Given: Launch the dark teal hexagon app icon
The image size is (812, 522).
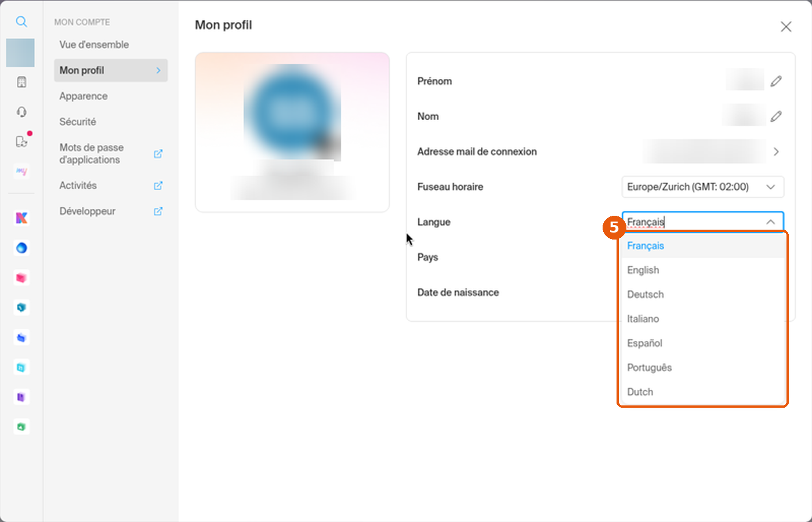Looking at the screenshot, I should tap(21, 307).
